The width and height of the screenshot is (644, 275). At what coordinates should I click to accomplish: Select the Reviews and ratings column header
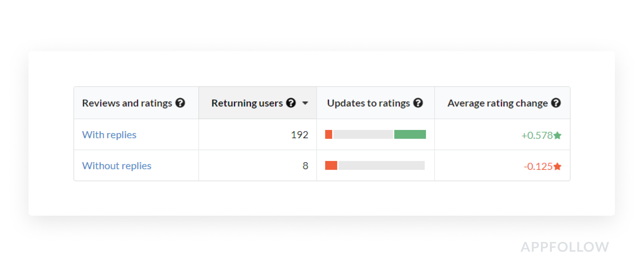pos(127,103)
